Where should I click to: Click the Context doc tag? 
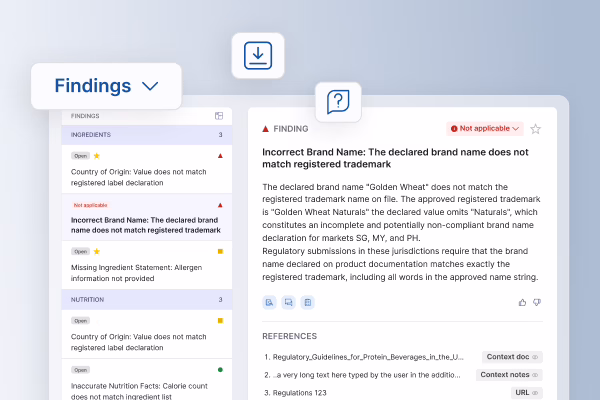tap(512, 357)
